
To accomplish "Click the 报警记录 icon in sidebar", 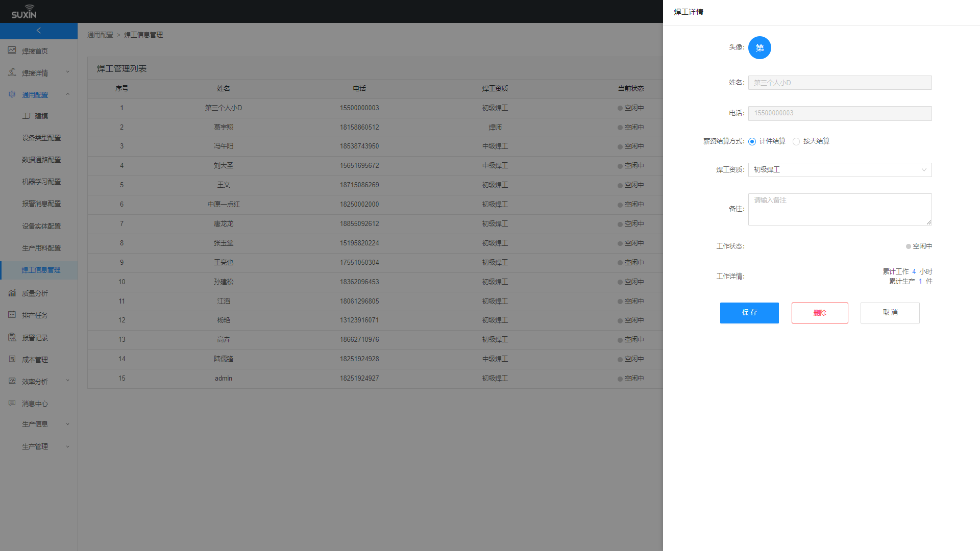I will [x=12, y=337].
